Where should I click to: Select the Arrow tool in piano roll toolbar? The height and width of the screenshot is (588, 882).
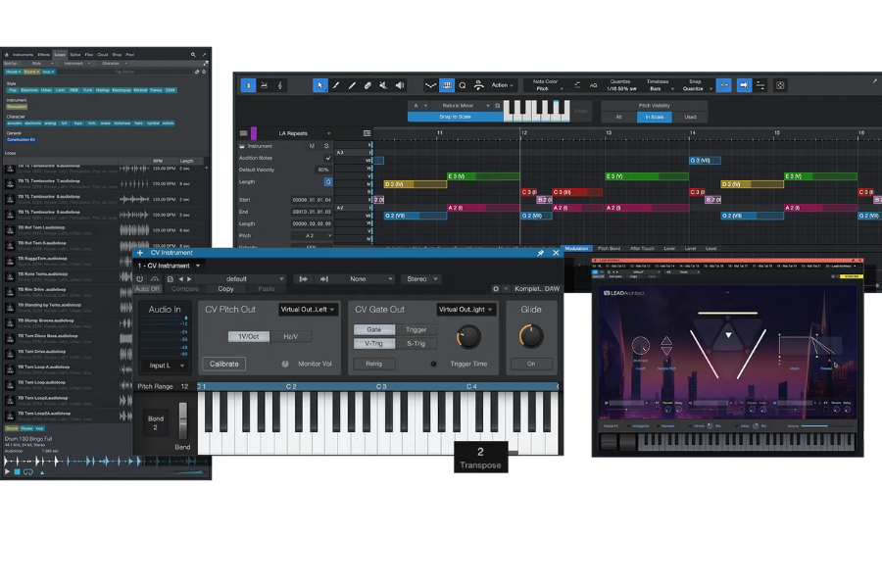point(319,85)
